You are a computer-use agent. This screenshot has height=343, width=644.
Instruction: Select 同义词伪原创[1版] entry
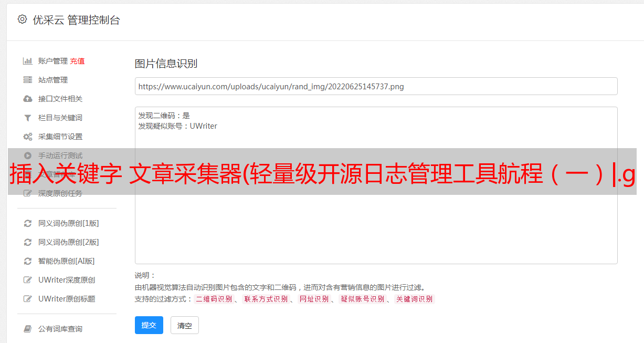click(68, 223)
